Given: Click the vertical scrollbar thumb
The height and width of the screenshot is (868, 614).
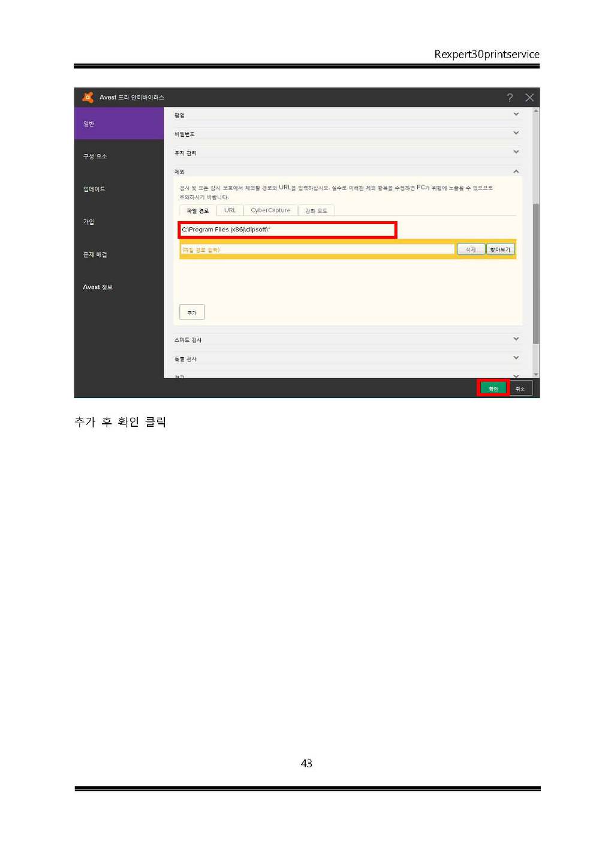Looking at the screenshot, I should 536,273.
